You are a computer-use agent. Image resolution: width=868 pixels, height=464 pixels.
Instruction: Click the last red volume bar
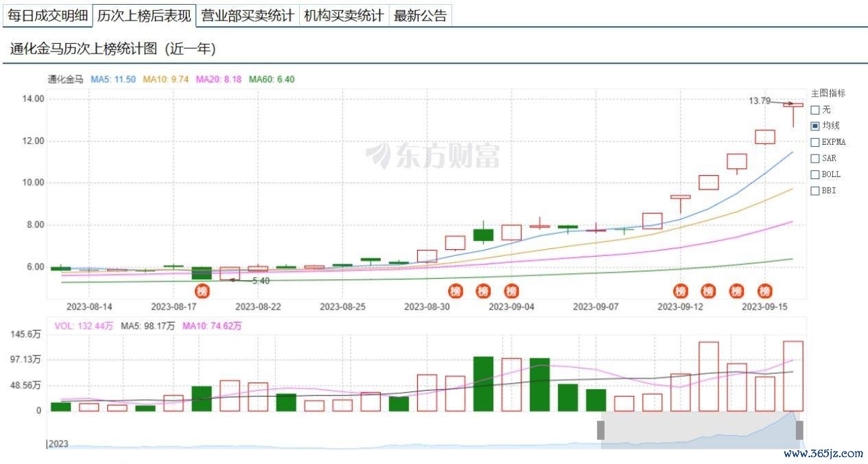point(793,376)
